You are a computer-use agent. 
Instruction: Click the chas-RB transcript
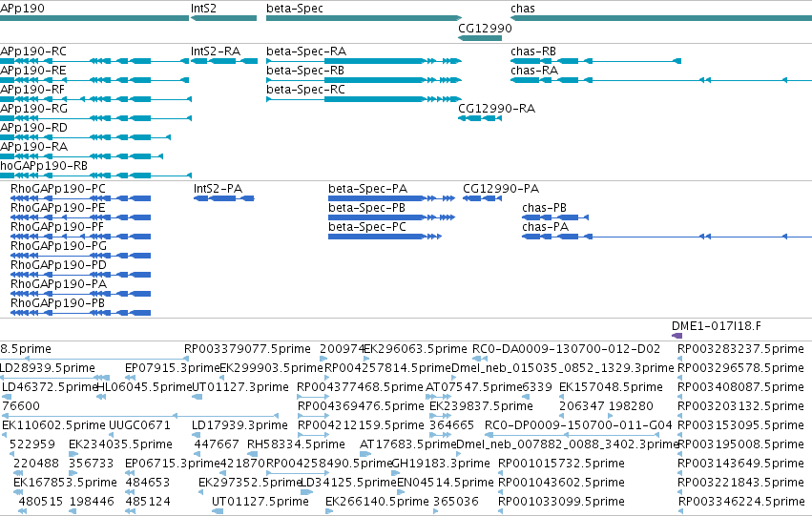(595, 61)
